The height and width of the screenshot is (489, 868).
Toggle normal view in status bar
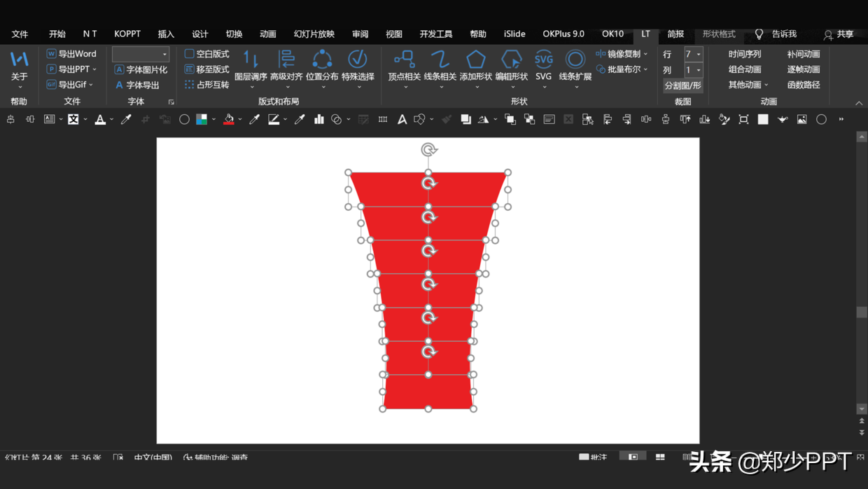pos(633,457)
